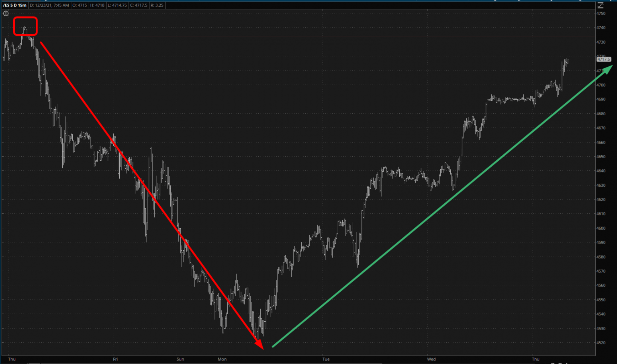Click the 4700 price axis label
Viewport: 617px width, 364px height.
(x=601, y=85)
